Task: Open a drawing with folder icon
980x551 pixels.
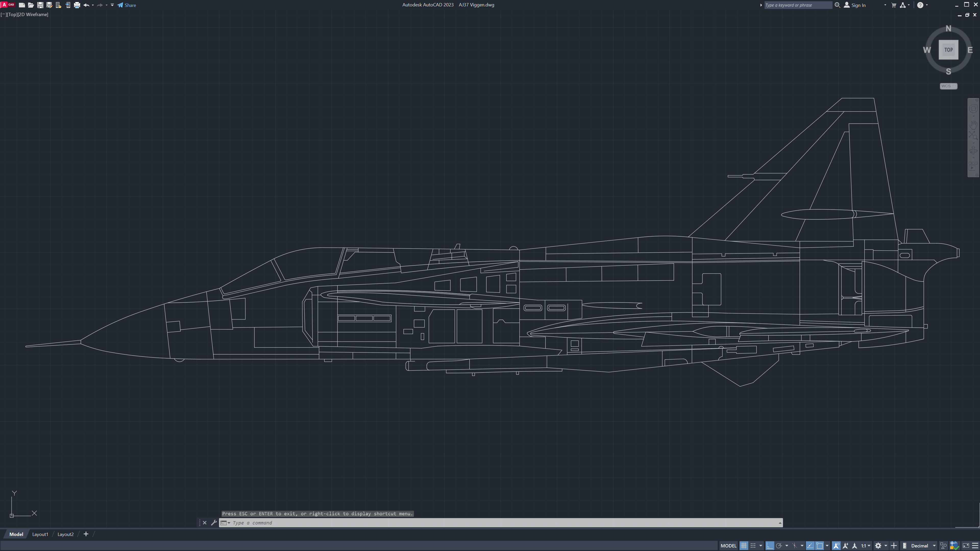Action: pos(31,5)
